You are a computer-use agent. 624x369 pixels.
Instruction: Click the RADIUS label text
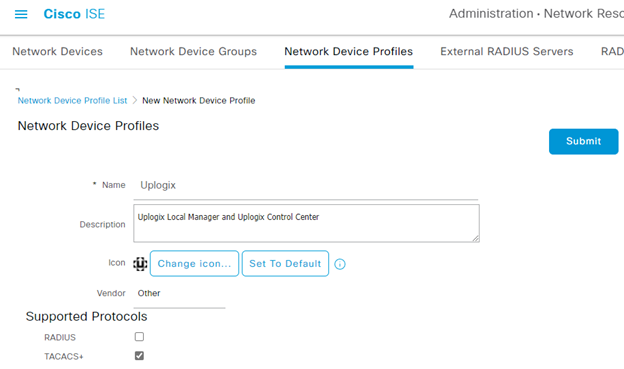pos(60,338)
